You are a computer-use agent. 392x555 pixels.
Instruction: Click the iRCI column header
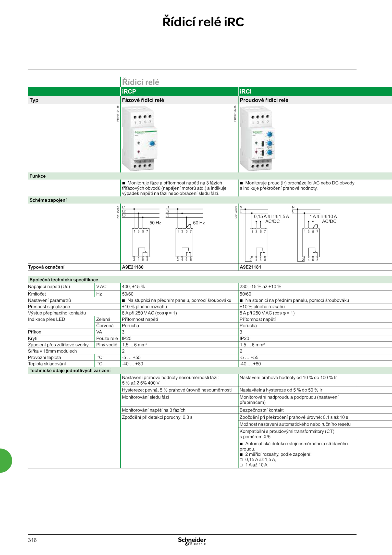[315, 91]
